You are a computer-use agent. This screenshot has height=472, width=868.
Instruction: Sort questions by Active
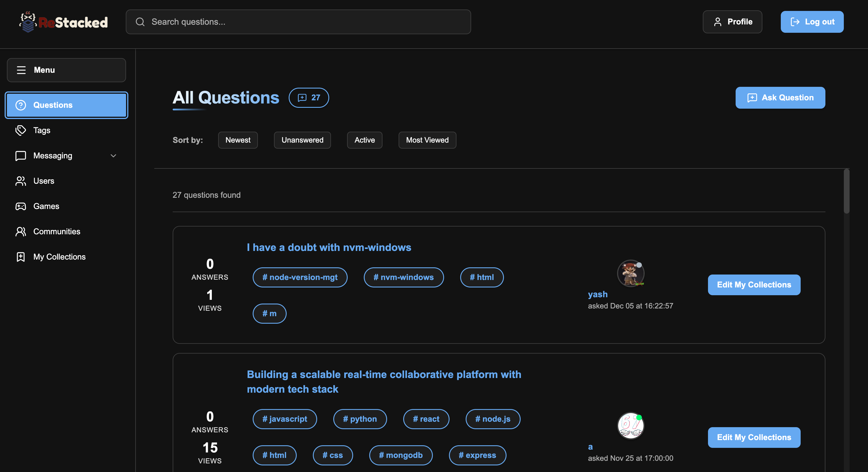click(x=364, y=140)
